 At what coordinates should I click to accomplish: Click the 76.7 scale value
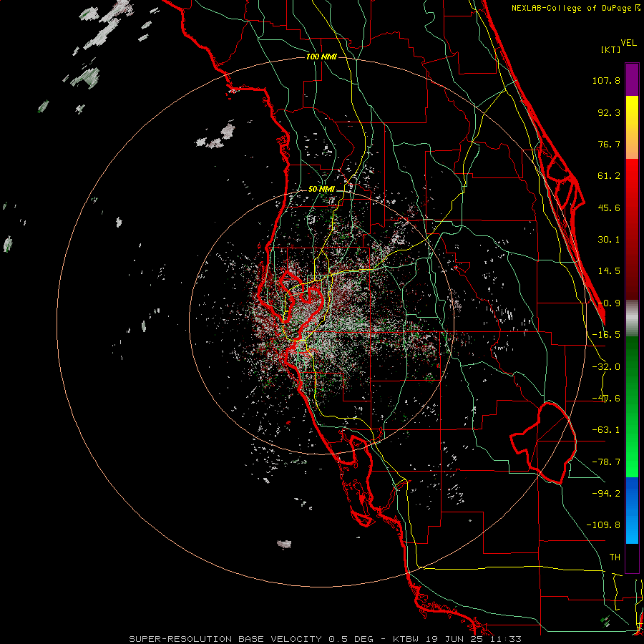pos(609,144)
